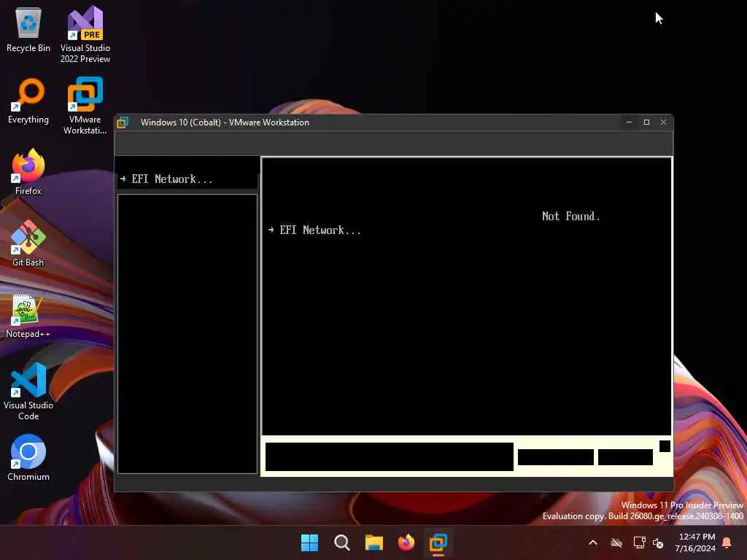Select the VMware Workstation desktop shortcut
The height and width of the screenshot is (560, 747).
pos(85,106)
